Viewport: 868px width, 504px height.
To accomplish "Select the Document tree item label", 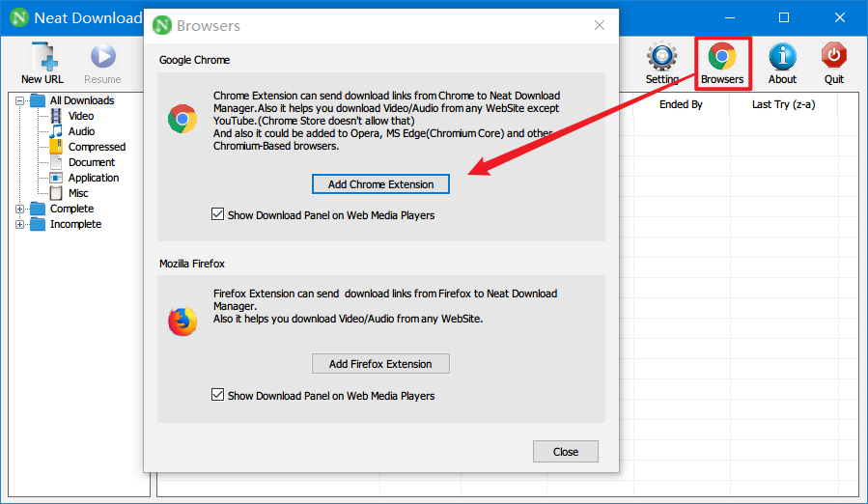I will (92, 162).
